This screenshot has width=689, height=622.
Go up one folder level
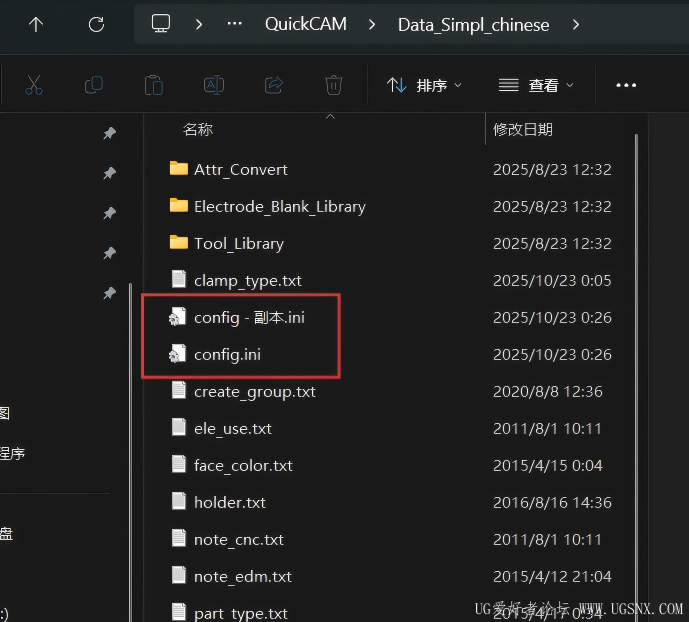pos(36,25)
